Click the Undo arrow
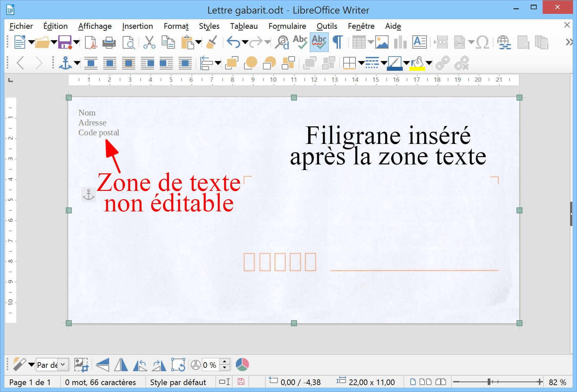Image resolution: width=577 pixels, height=392 pixels. click(x=234, y=42)
